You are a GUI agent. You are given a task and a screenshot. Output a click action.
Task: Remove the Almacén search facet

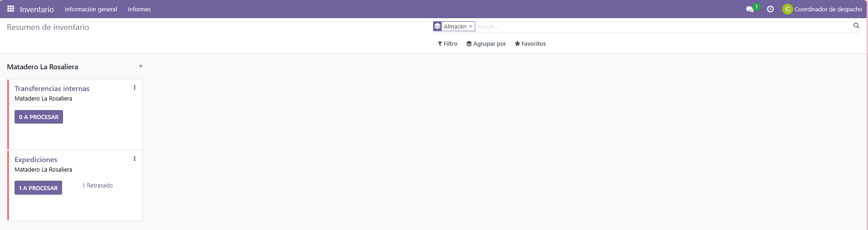click(x=470, y=26)
